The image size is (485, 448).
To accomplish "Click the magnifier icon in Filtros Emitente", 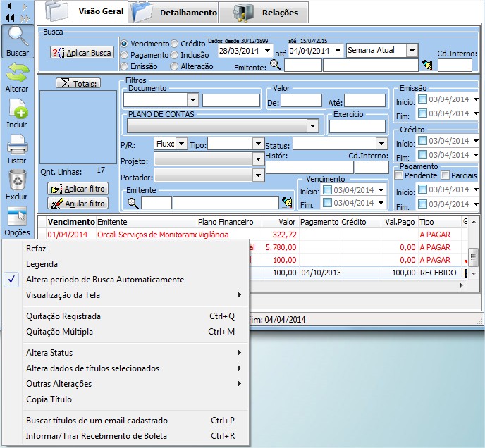I will coord(133,203).
